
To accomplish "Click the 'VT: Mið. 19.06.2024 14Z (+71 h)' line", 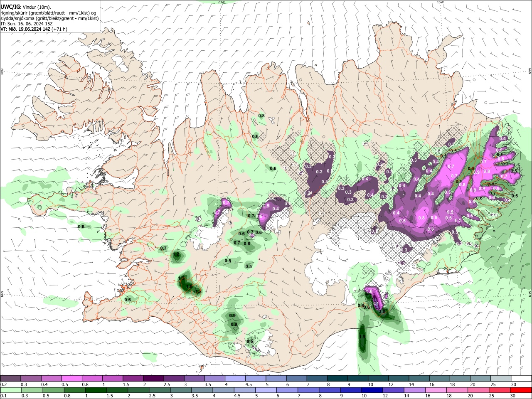I will (x=34, y=29).
